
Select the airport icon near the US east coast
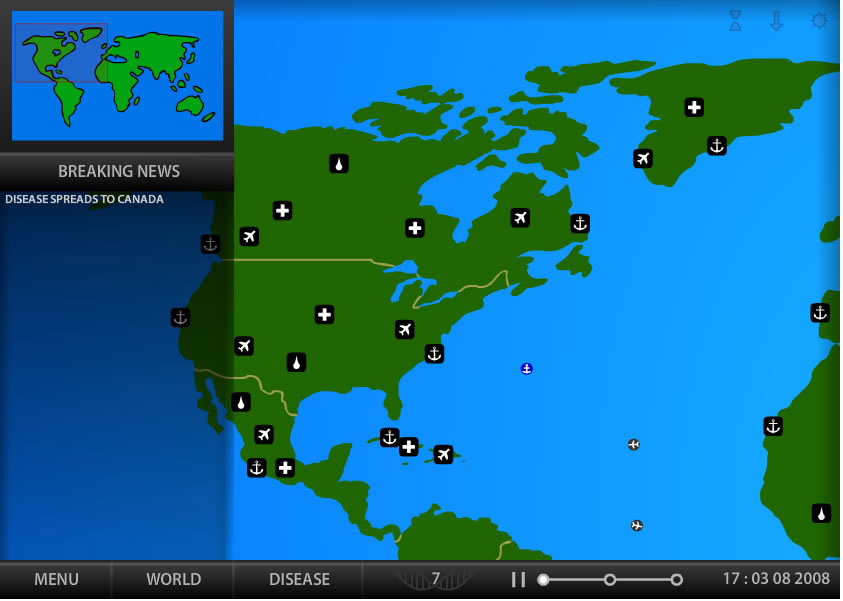[403, 329]
